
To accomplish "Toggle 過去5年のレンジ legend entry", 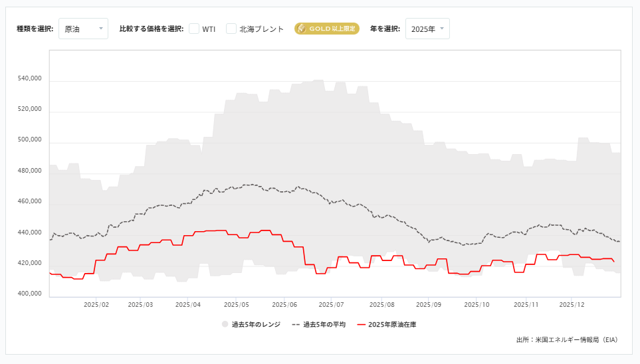I will [x=251, y=324].
